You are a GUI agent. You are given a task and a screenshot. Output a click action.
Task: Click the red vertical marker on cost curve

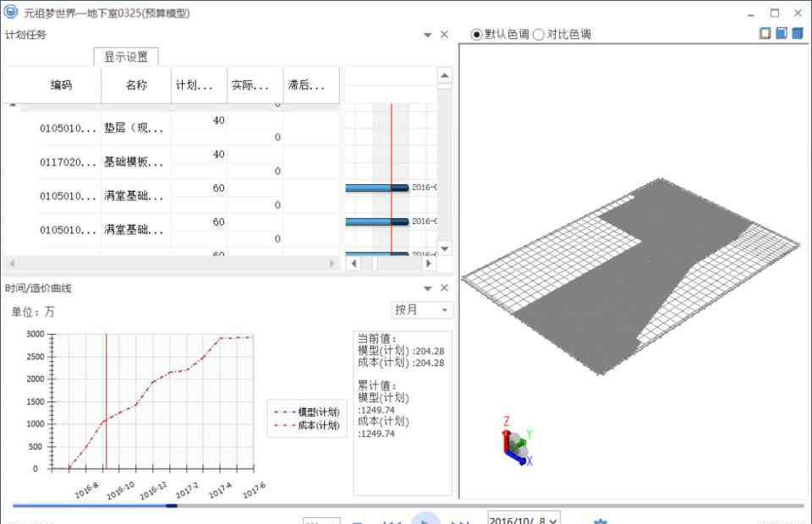(x=107, y=401)
